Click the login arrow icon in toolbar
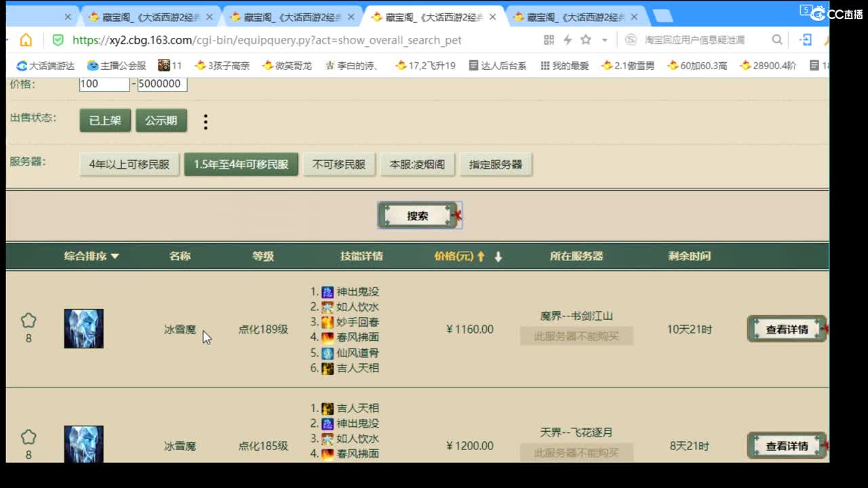The height and width of the screenshot is (488, 868). point(806,40)
